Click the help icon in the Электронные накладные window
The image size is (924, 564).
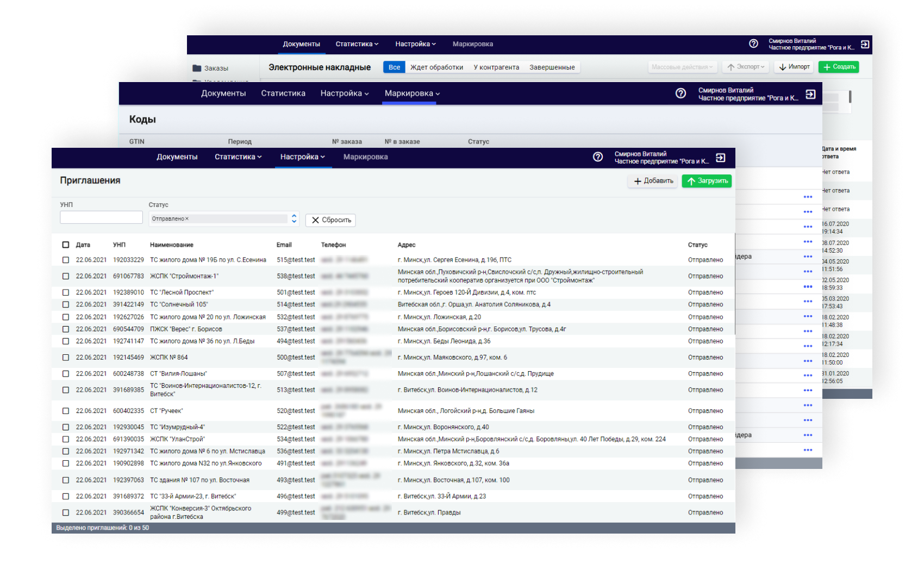(753, 44)
